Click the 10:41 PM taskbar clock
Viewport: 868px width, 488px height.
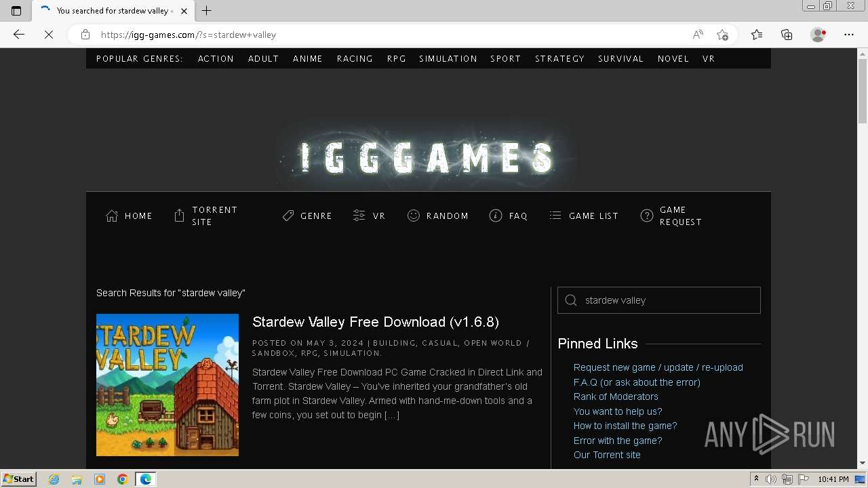pyautogui.click(x=833, y=479)
